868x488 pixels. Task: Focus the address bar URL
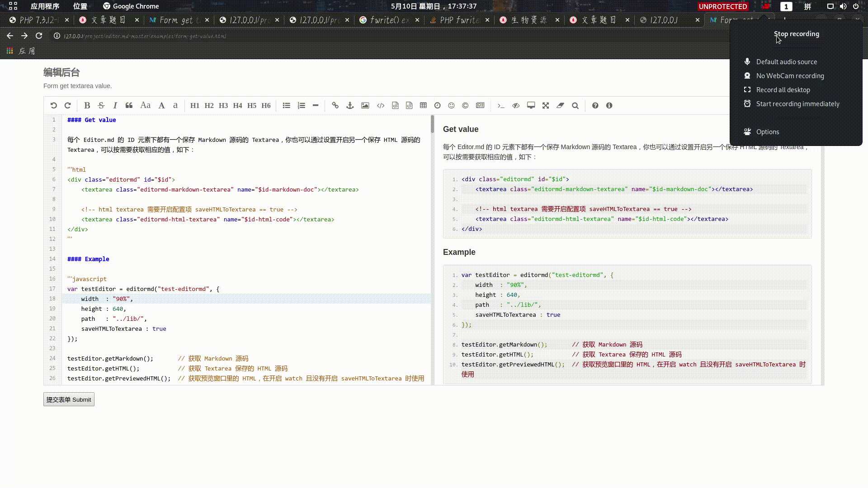(145, 36)
